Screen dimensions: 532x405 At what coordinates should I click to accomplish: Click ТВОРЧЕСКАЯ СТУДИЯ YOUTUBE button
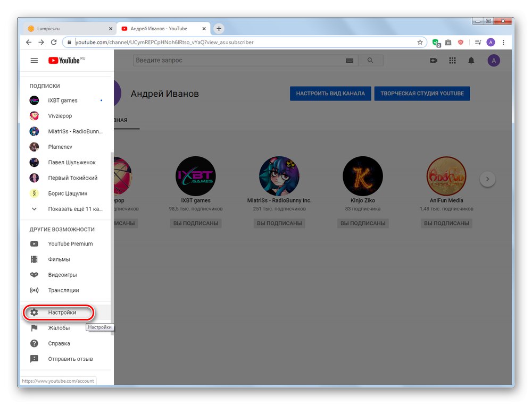pos(422,94)
